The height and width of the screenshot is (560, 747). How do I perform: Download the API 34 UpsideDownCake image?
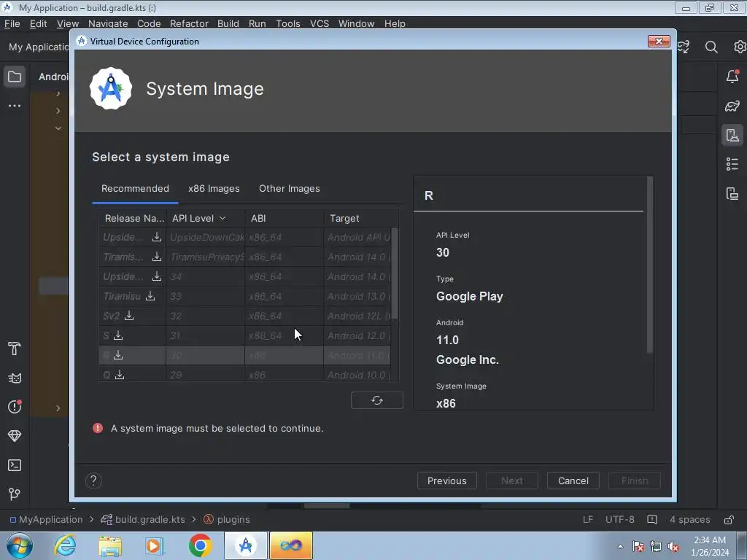[156, 276]
